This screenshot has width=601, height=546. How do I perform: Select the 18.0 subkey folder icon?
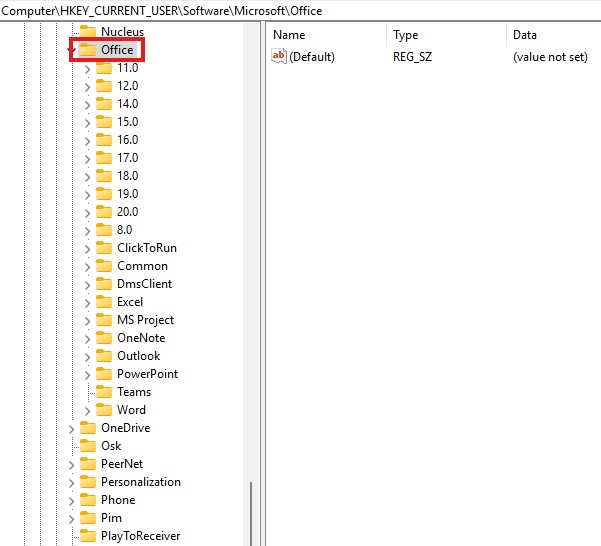(103, 176)
